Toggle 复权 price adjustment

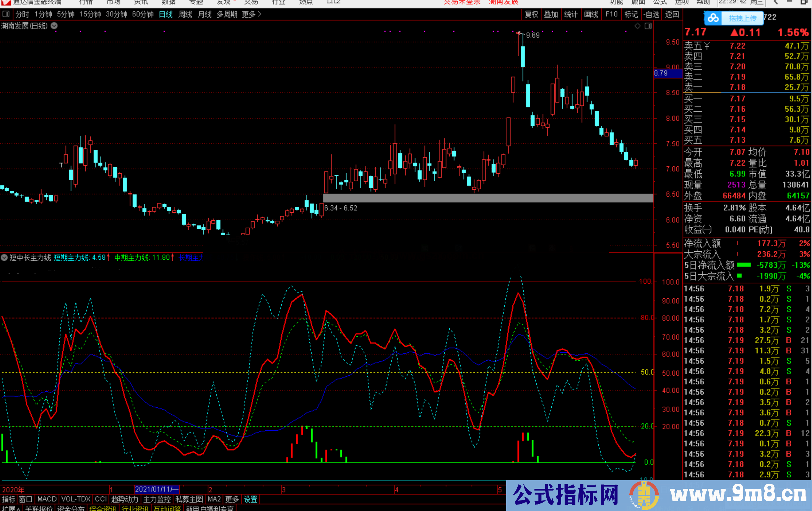(531, 15)
